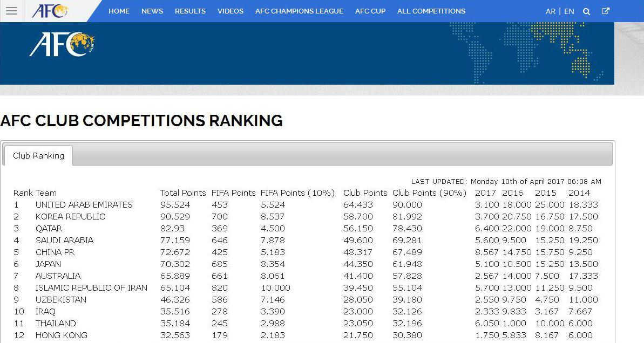Click China PR's 2017 value 8.567
The height and width of the screenshot is (343, 644).
coord(487,252)
